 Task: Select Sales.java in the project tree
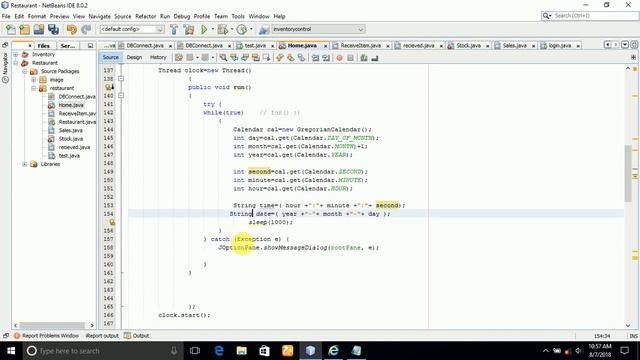point(71,130)
